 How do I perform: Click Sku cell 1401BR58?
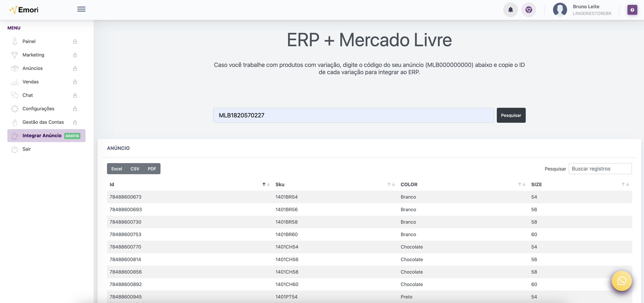point(287,222)
